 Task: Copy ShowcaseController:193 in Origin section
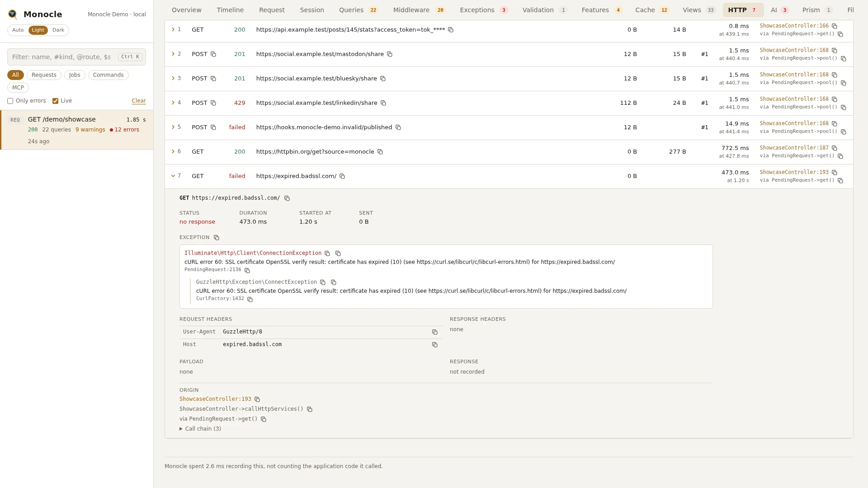[x=257, y=399]
